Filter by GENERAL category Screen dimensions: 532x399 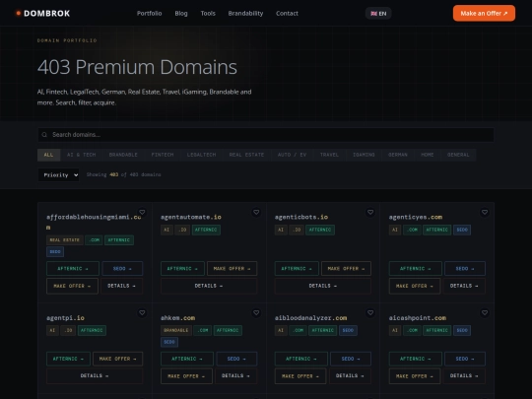[458, 155]
